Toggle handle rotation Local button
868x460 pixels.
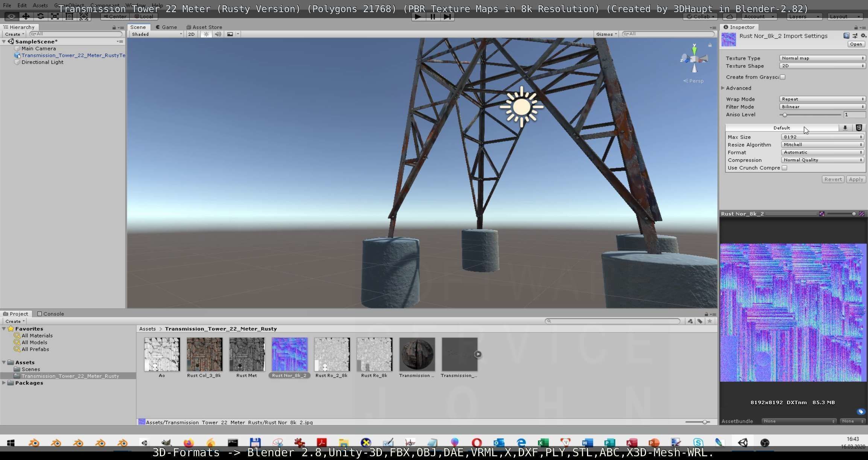144,17
